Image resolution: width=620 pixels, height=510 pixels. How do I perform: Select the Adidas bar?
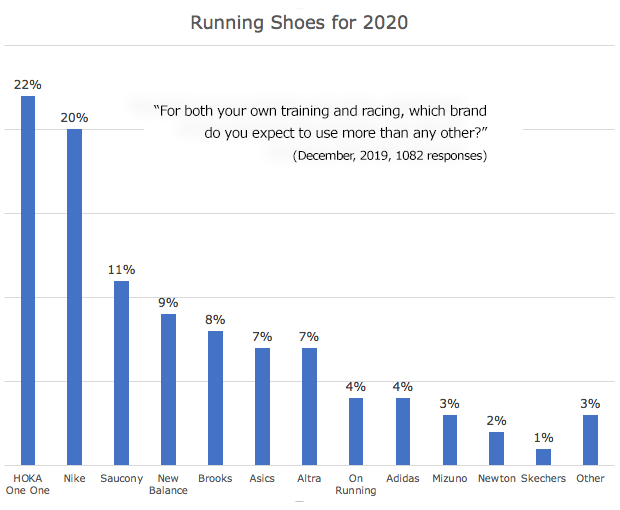(x=403, y=431)
